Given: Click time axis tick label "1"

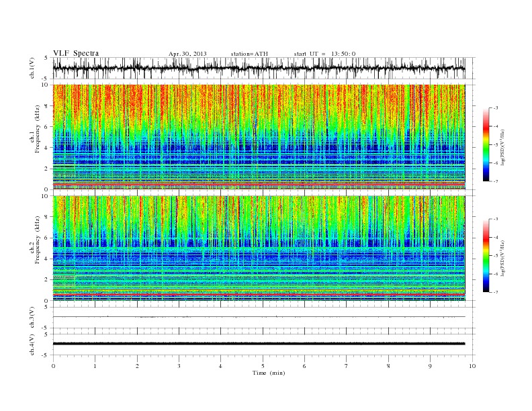Looking at the screenshot, I should point(95,366).
